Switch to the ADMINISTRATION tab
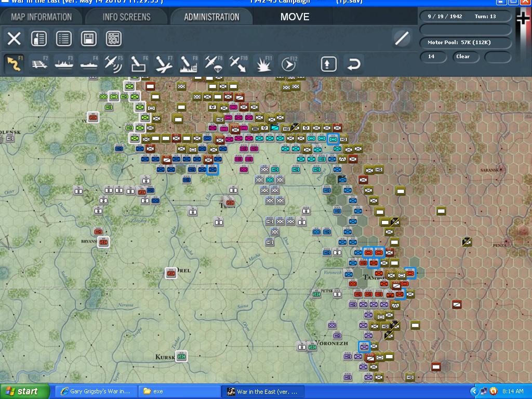The height and width of the screenshot is (399, 532). (211, 16)
